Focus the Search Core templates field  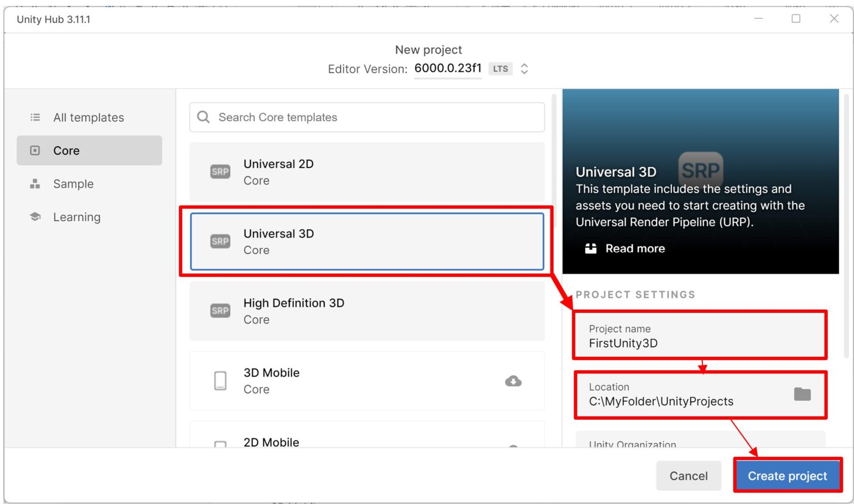(x=373, y=117)
